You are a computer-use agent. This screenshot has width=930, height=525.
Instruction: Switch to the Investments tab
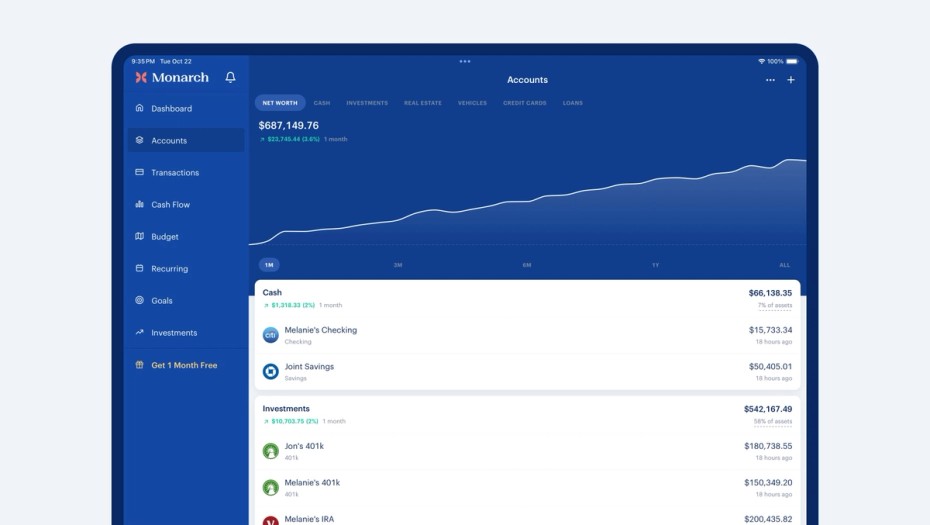pos(367,103)
